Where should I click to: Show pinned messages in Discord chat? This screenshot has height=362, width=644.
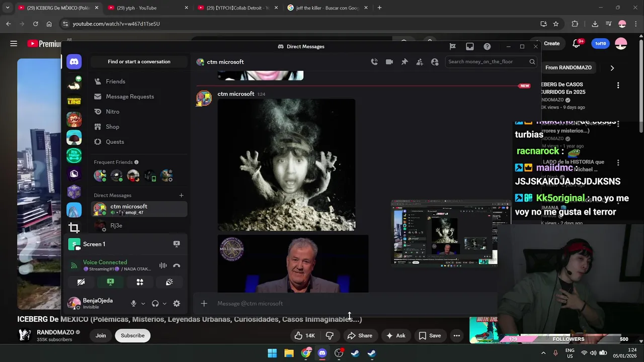405,62
